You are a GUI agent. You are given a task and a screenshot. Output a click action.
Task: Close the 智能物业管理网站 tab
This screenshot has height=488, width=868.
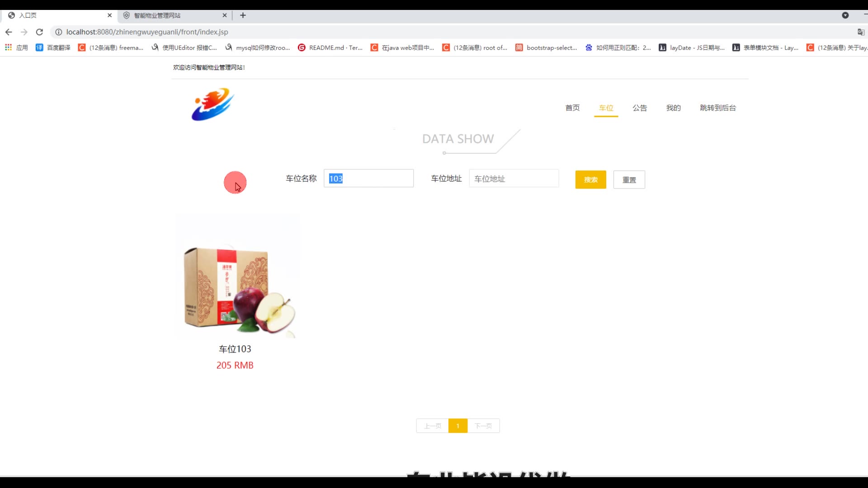point(225,15)
